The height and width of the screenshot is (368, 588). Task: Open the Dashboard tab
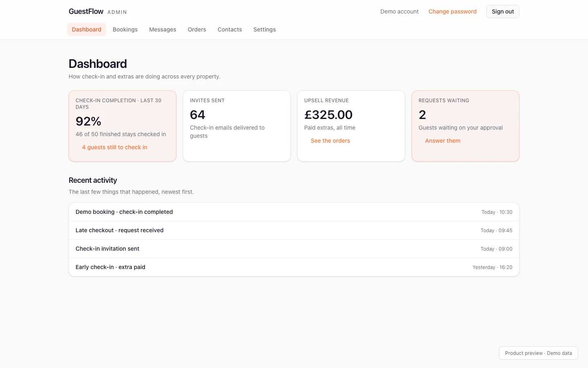(x=87, y=29)
